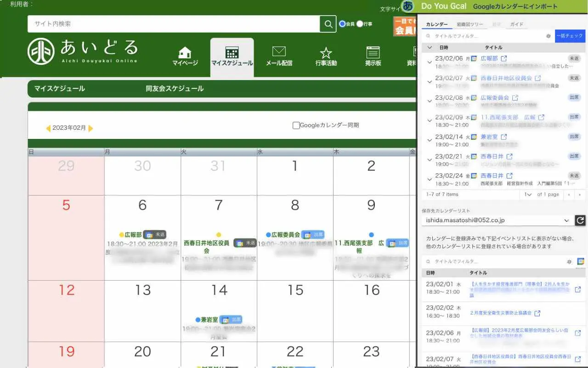Select the 行事 radio button

click(x=360, y=24)
